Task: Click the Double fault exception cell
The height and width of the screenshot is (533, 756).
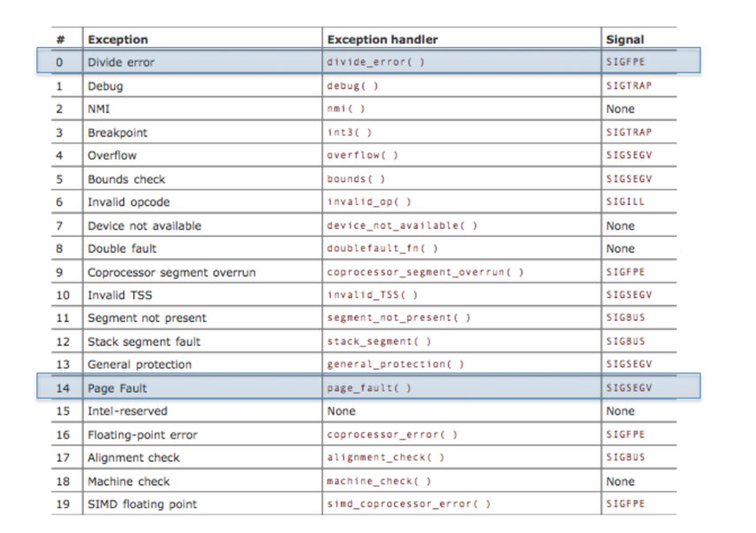Action: point(121,248)
